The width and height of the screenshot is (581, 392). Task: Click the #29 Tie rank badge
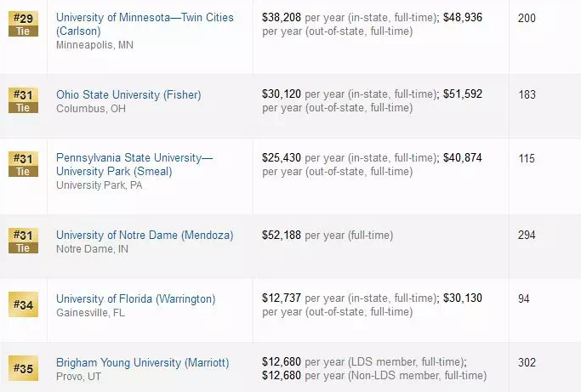tap(23, 24)
